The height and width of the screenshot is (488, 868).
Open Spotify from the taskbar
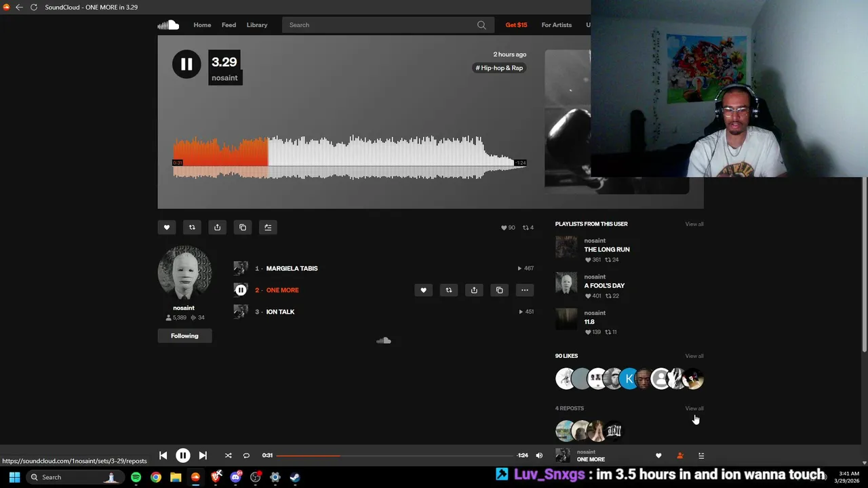[136, 477]
